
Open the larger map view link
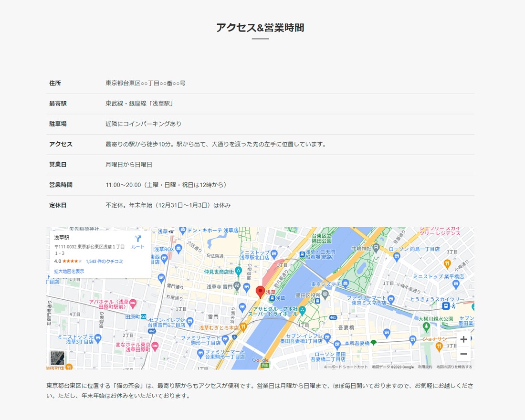coord(69,271)
